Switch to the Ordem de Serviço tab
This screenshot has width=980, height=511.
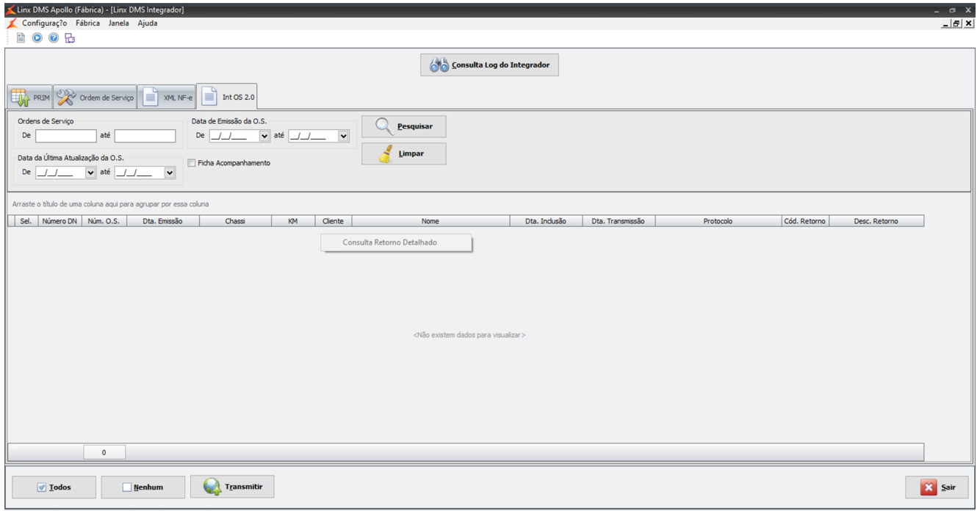pyautogui.click(x=95, y=97)
